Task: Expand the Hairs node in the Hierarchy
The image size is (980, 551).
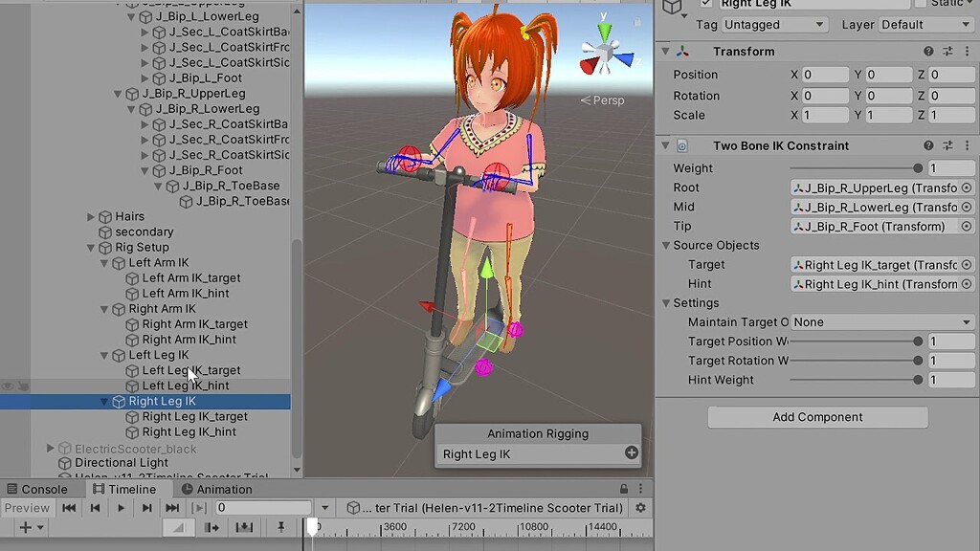Action: click(91, 216)
